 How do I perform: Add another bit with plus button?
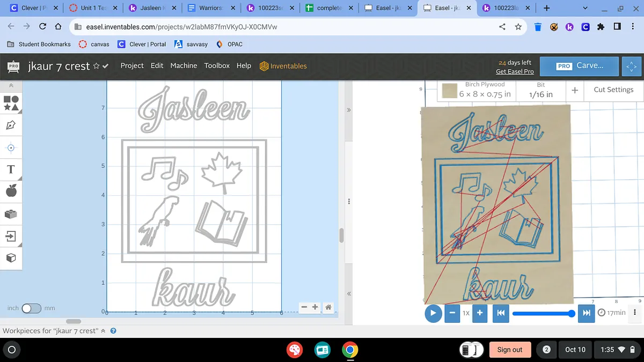[575, 90]
